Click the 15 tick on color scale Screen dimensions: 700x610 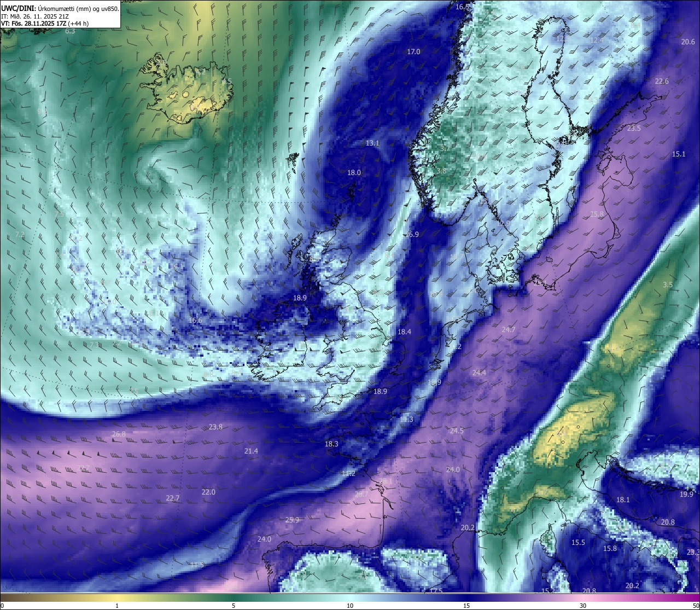pos(466,606)
